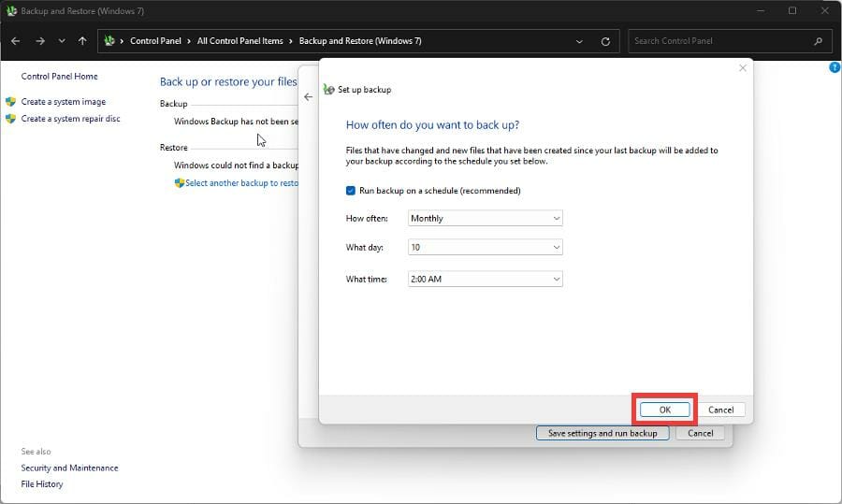The width and height of the screenshot is (842, 504).
Task: Click the back arrow in backup wizard
Action: click(309, 96)
